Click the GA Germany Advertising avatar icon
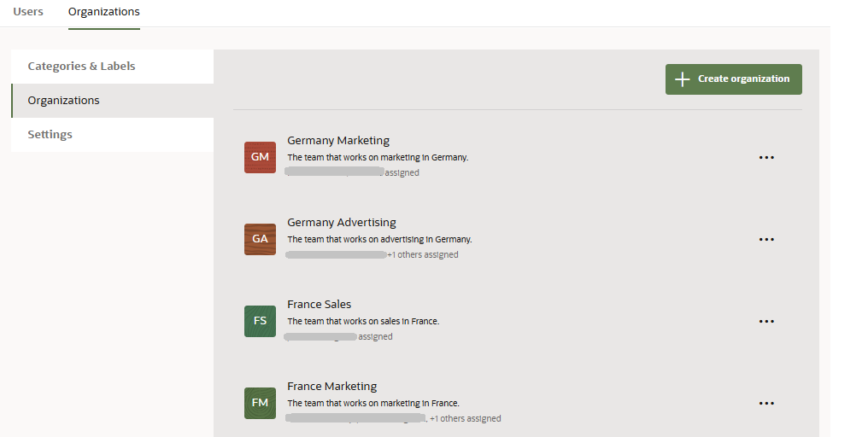868x437 pixels. pyautogui.click(x=260, y=239)
